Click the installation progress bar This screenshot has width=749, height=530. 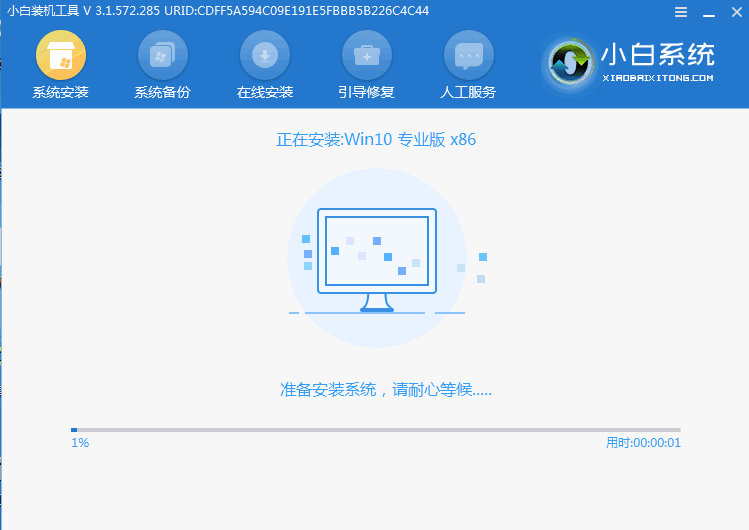[x=376, y=430]
